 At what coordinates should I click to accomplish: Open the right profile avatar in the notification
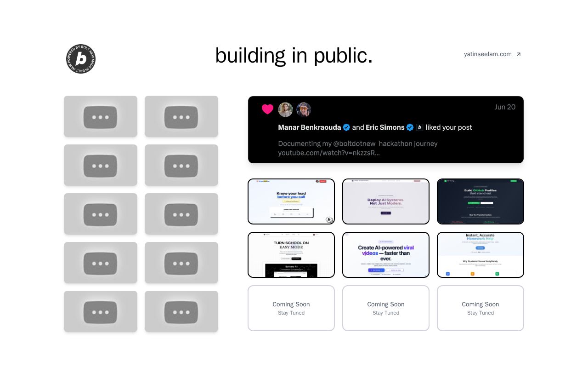point(304,109)
